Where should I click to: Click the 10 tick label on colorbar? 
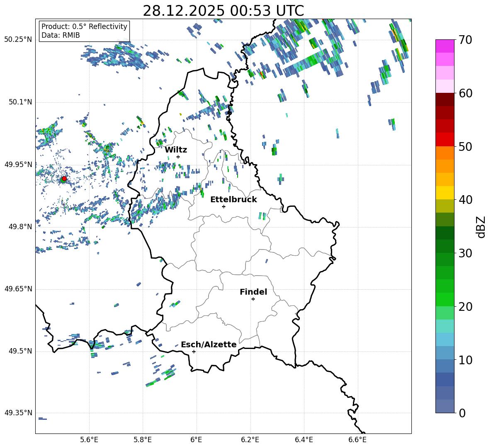pos(465,360)
